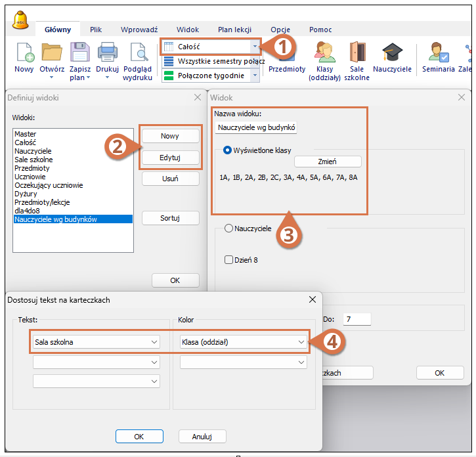Save the plan with Zapisz plan icon
This screenshot has height=457, width=476.
80,52
